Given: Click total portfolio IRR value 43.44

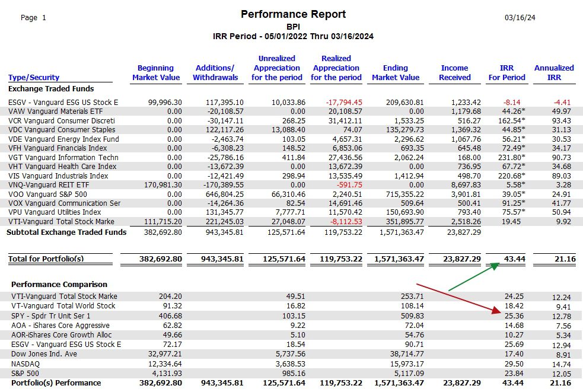Looking at the screenshot, I should 515,259.
